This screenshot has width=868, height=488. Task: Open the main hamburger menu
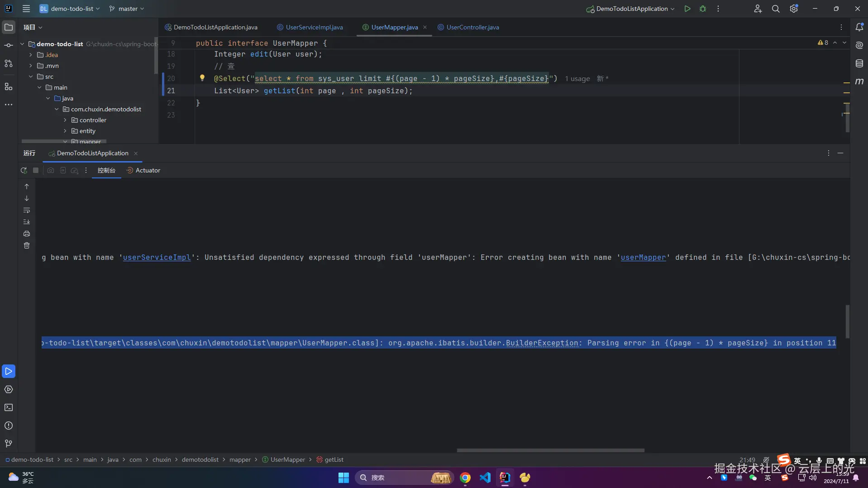click(x=26, y=9)
